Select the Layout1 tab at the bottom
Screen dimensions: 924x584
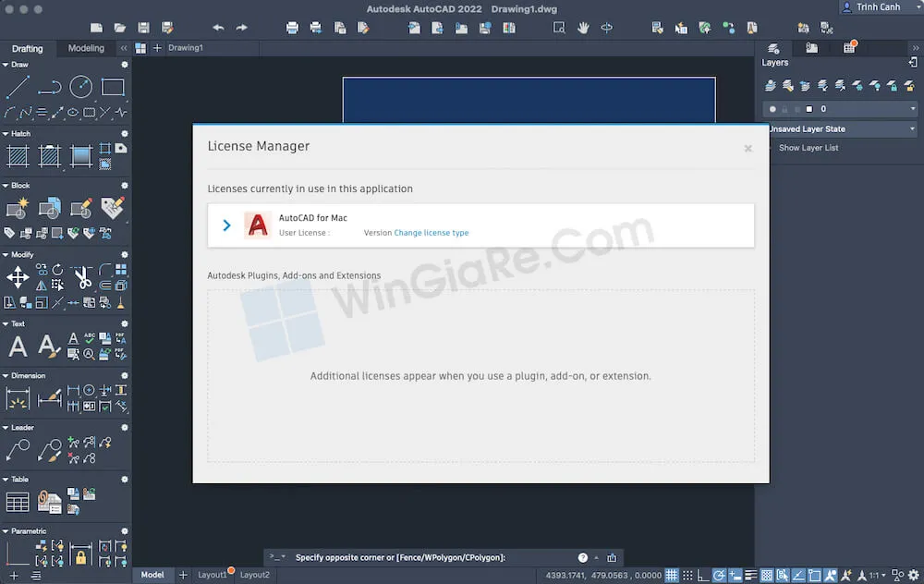[213, 575]
